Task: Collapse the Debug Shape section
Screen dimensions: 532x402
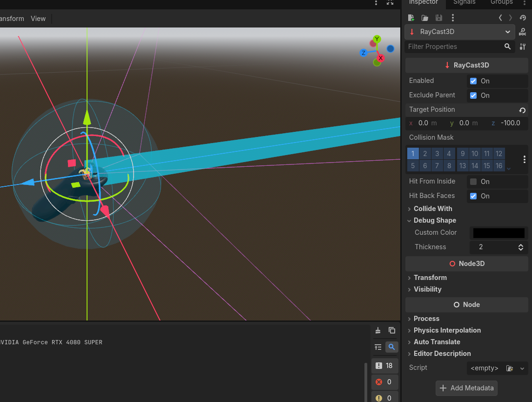Action: click(x=434, y=220)
